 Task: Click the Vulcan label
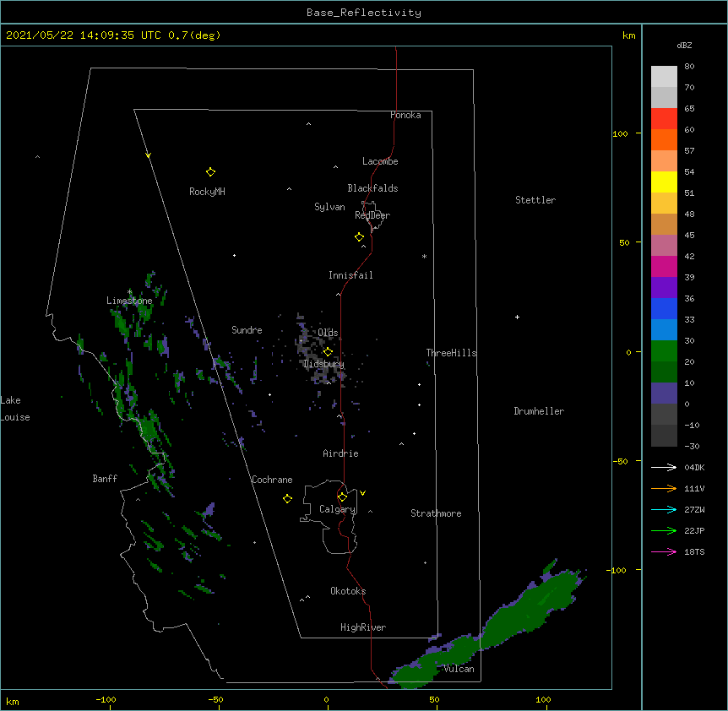459,669
